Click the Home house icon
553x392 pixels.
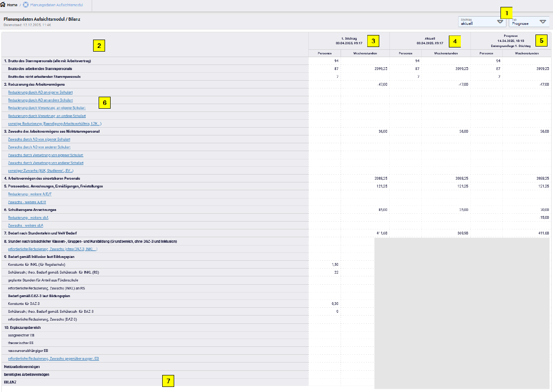point(3,5)
